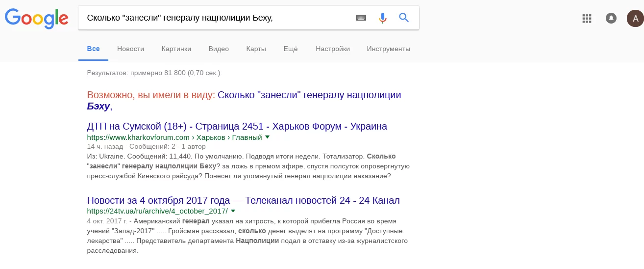Screen dimensions: 644x269
Task: Switch to the Новости tab
Action: pos(130,49)
